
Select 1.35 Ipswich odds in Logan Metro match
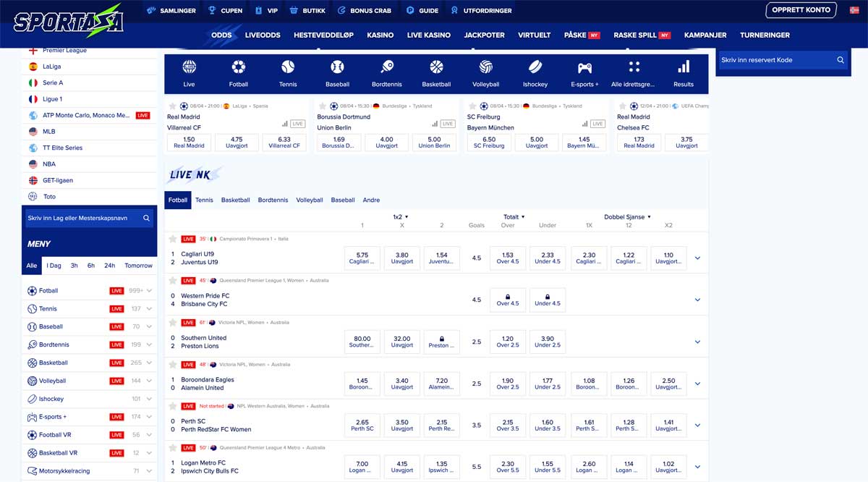click(442, 467)
